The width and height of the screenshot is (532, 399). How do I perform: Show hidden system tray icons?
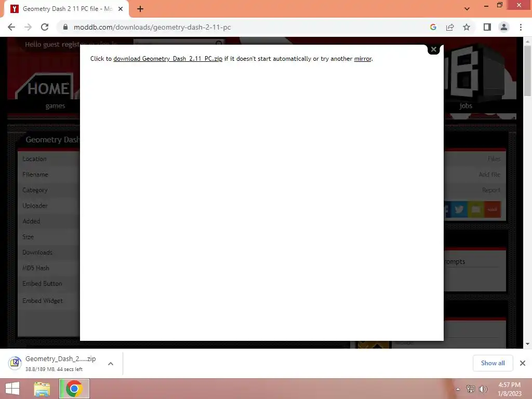[x=458, y=389]
